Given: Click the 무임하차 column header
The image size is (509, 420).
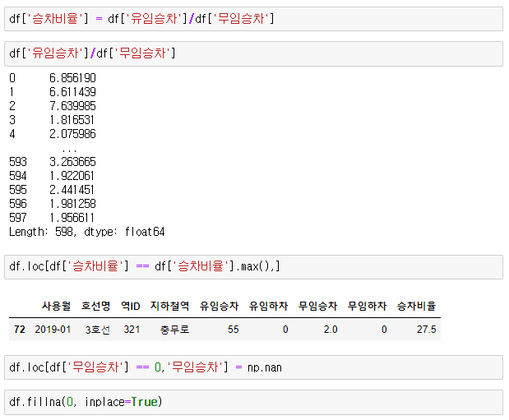Looking at the screenshot, I should pos(367,306).
